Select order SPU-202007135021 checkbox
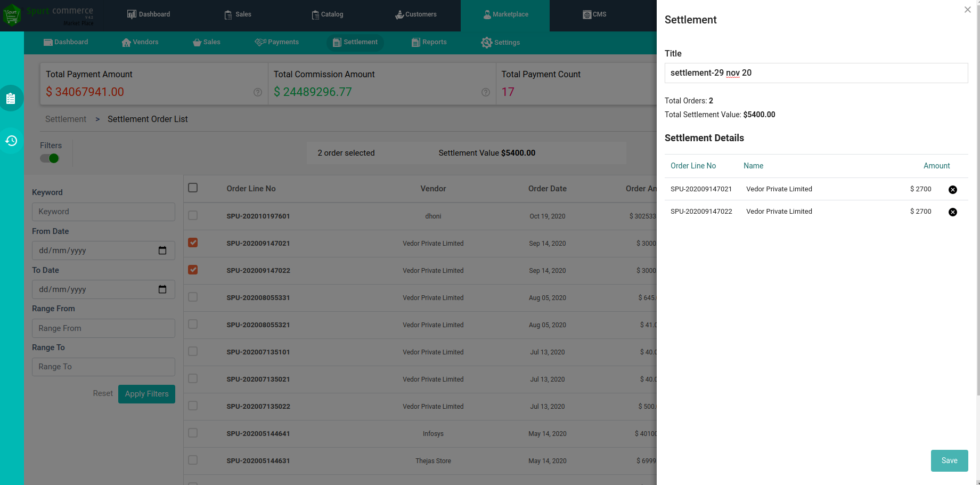This screenshot has height=485, width=980. [193, 378]
